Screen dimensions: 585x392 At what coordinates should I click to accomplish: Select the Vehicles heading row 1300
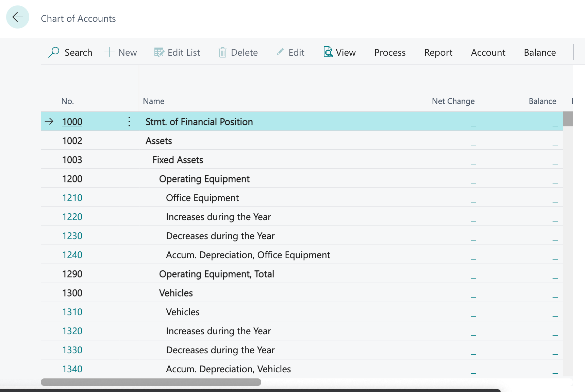pos(302,293)
